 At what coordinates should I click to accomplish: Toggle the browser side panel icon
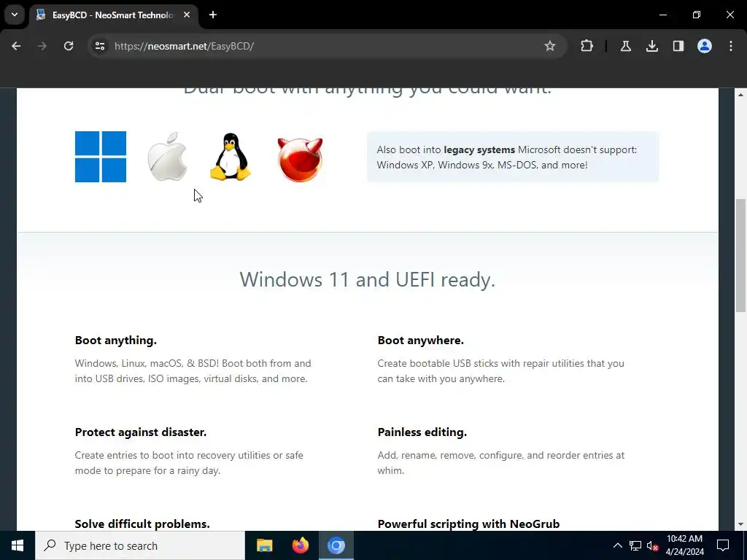point(678,46)
